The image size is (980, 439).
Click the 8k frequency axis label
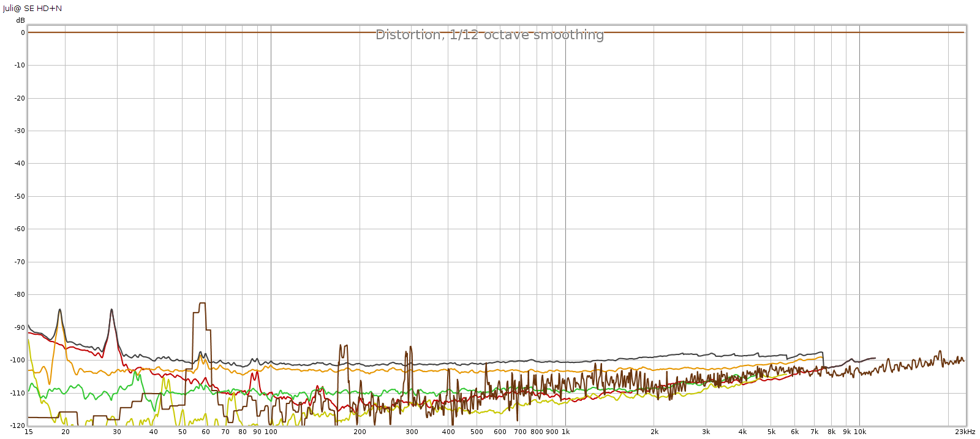[x=831, y=432]
